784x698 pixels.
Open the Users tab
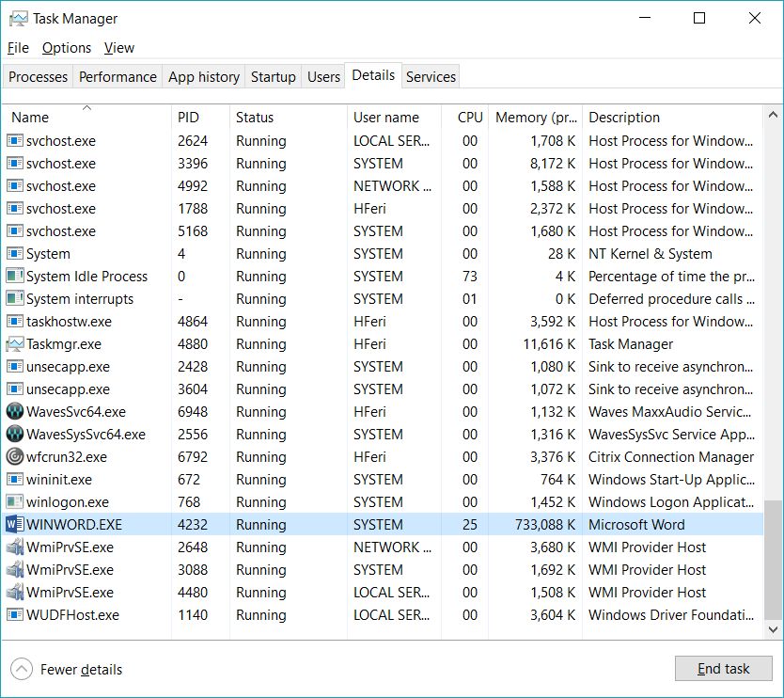pos(323,76)
